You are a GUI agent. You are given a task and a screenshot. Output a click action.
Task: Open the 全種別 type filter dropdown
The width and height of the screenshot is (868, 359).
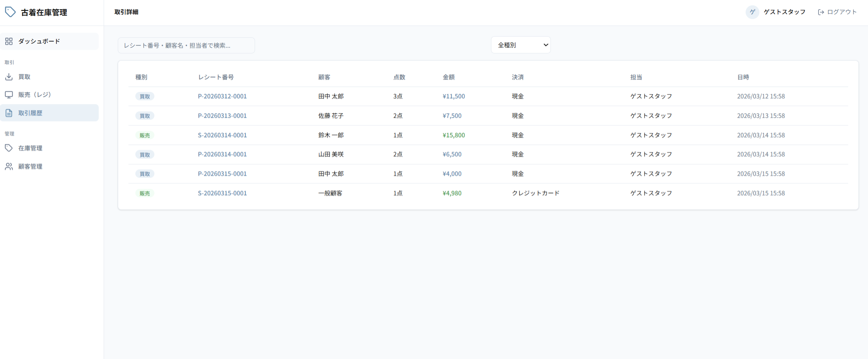pyautogui.click(x=520, y=45)
